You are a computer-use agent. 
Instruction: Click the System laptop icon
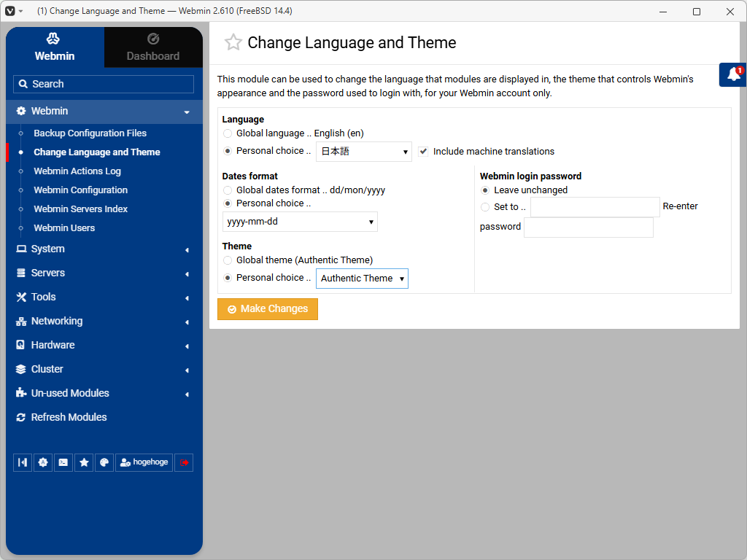21,249
